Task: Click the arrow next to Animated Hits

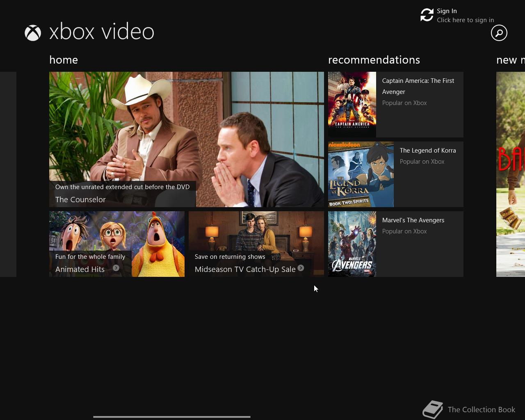Action: [x=116, y=268]
